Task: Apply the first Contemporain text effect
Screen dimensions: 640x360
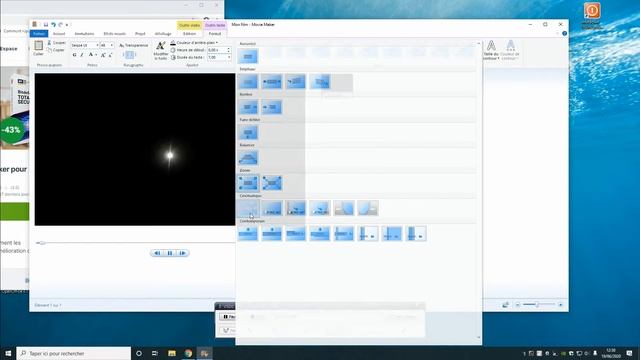Action: click(x=248, y=234)
